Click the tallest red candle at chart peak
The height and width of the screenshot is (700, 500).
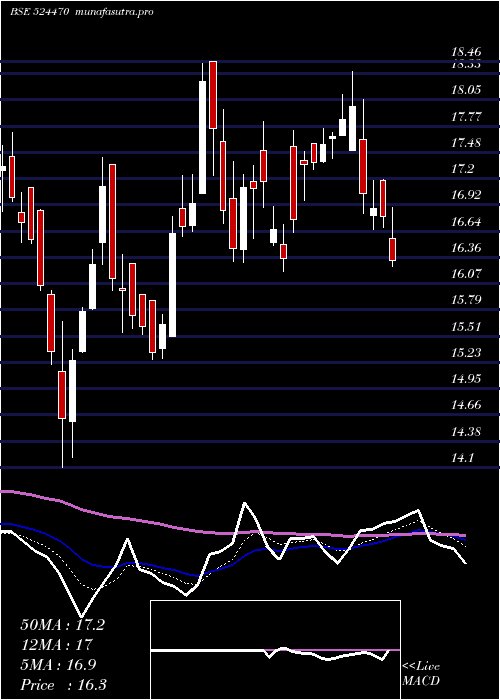(x=213, y=95)
